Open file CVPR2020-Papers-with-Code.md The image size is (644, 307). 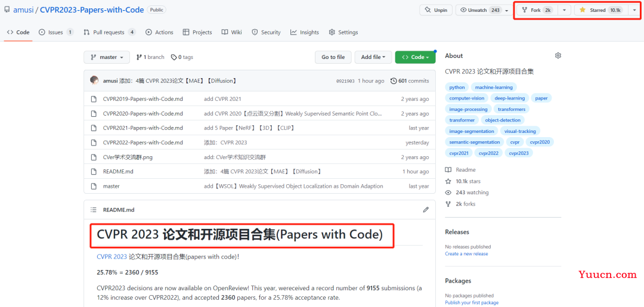(x=143, y=113)
